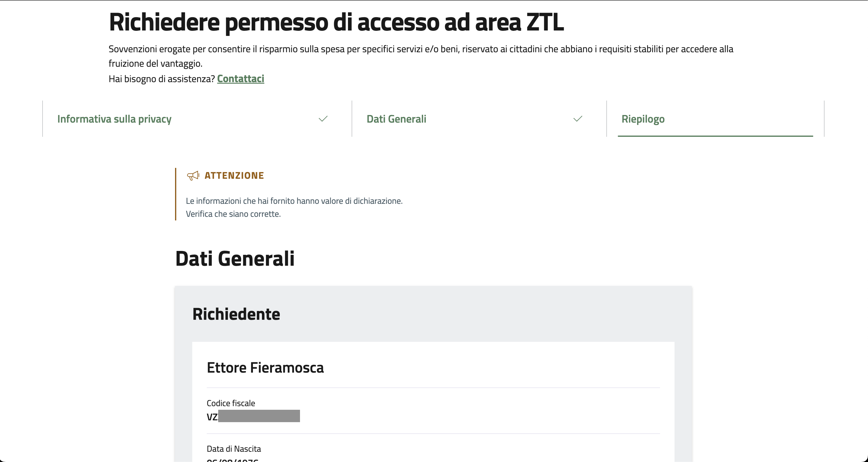Viewport: 868px width, 462px height.
Task: Click the checkmark beside Informativa sulla privacy
Action: 323,119
